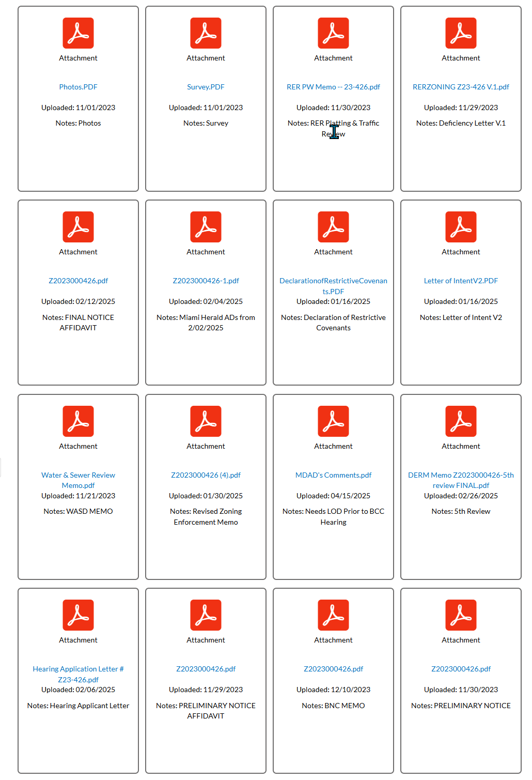Click the PDF icon above Photos.PDF
The image size is (532, 780).
pos(78,33)
